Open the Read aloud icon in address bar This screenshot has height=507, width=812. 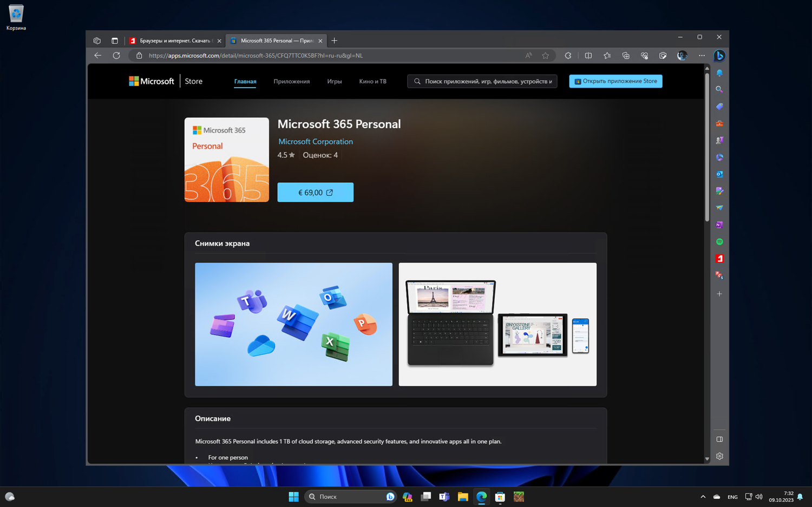point(528,55)
